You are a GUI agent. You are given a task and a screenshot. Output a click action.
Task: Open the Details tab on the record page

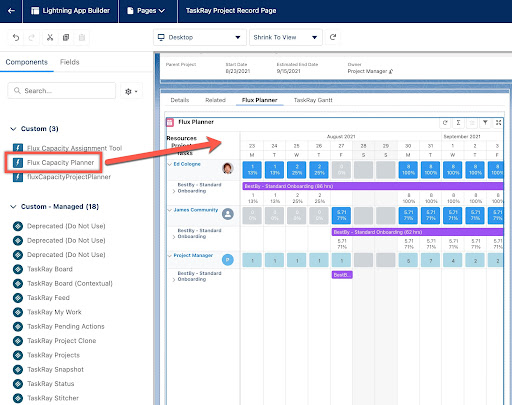coord(180,100)
